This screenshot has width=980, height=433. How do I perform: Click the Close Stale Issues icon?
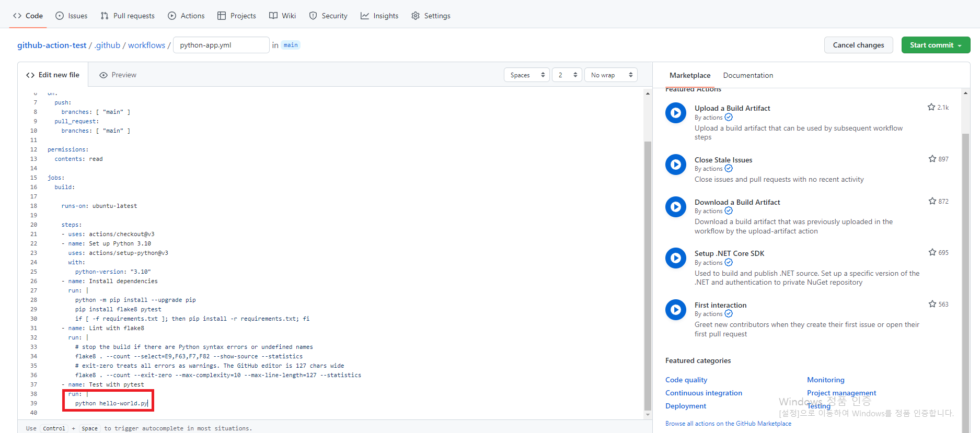pyautogui.click(x=676, y=165)
